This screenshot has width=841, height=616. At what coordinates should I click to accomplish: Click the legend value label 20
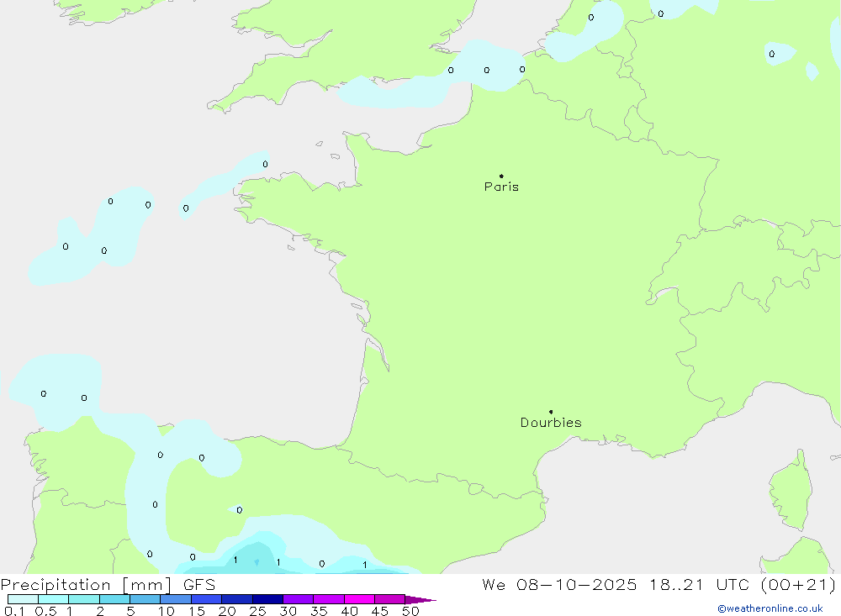pyautogui.click(x=227, y=611)
